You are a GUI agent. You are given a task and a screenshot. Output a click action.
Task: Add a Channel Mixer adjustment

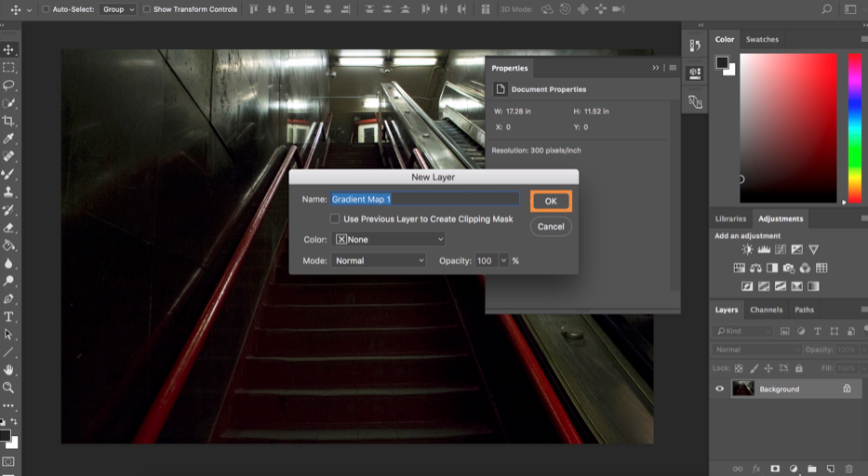805,268
